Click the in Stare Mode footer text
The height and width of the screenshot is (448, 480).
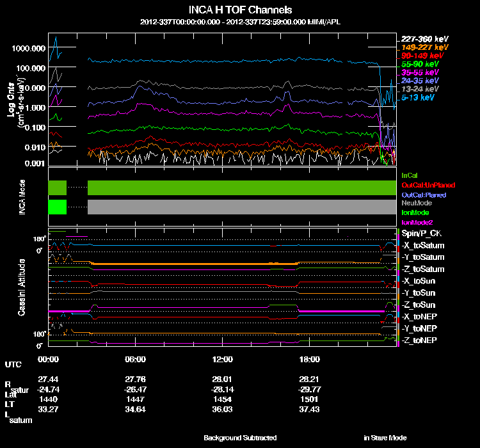pyautogui.click(x=385, y=438)
